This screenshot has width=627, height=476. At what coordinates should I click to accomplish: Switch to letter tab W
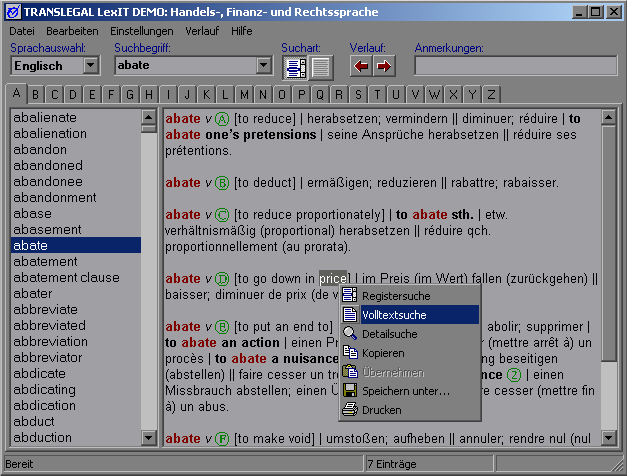[434, 95]
